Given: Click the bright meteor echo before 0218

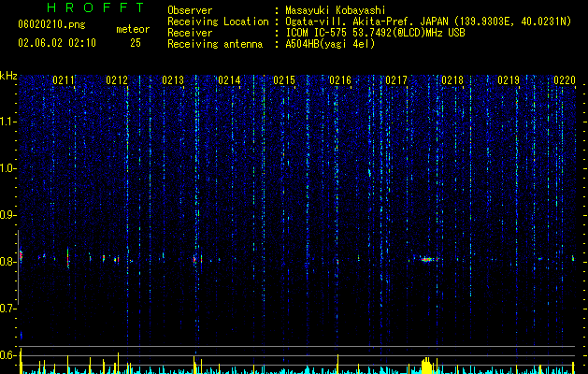Looking at the screenshot, I should pos(427,259).
